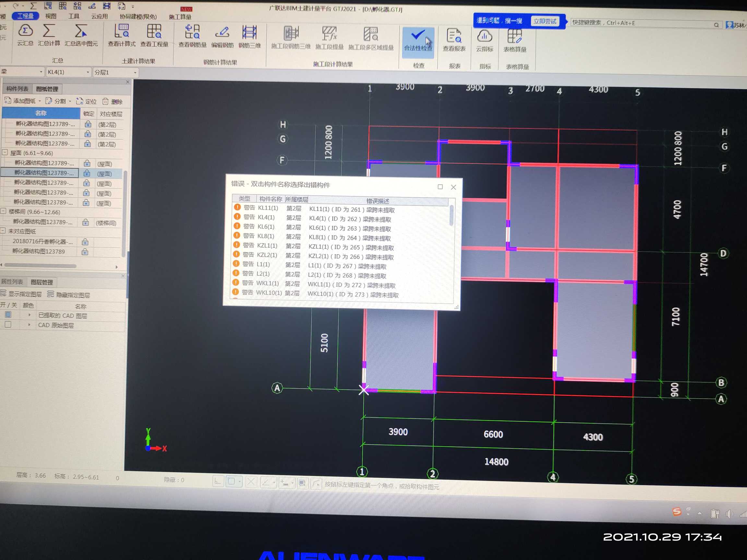The height and width of the screenshot is (560, 747).
Task: Toggle lock on 楼梯间 drawing row
Action: (86, 222)
